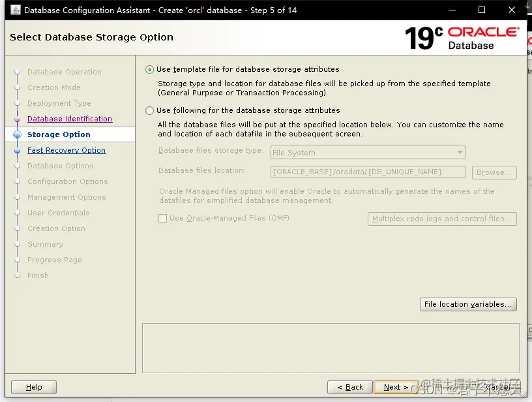Viewport: 532px width, 402px height.
Task: Click 'Creation Option' step text
Action: click(56, 228)
